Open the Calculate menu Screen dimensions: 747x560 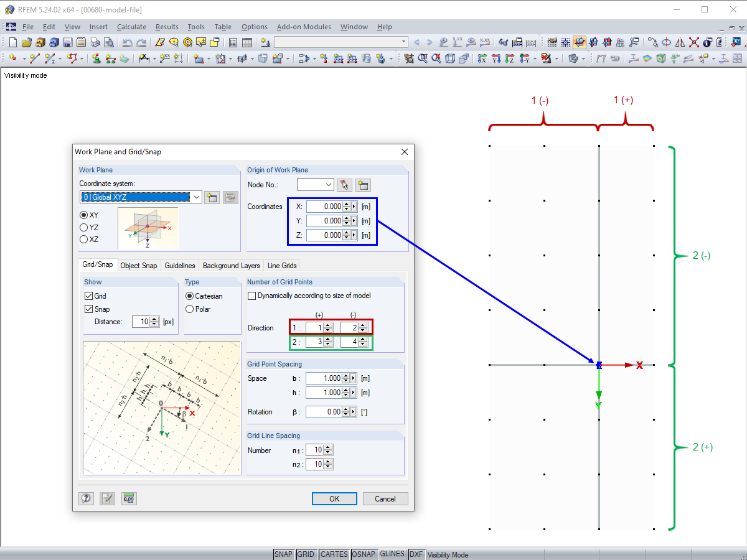pyautogui.click(x=131, y=27)
